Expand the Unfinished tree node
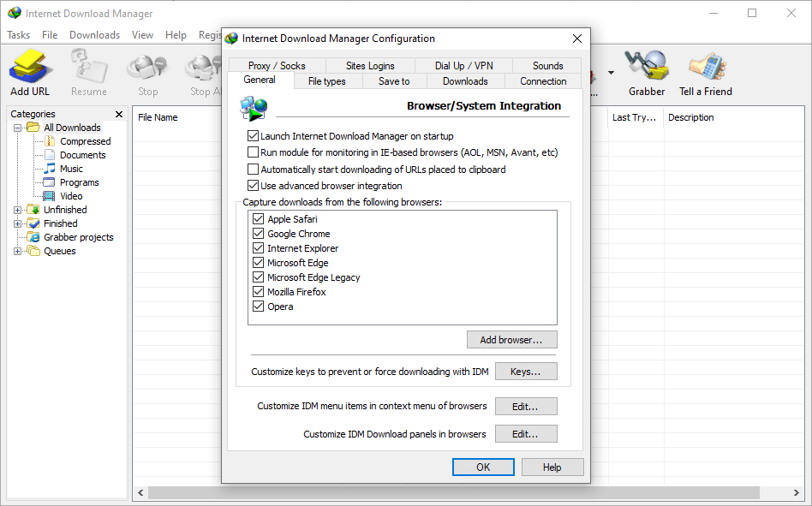812x506 pixels. click(x=18, y=210)
